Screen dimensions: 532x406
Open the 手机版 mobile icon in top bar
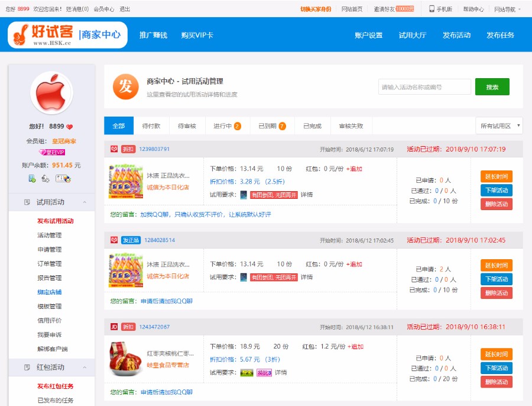(x=432, y=8)
